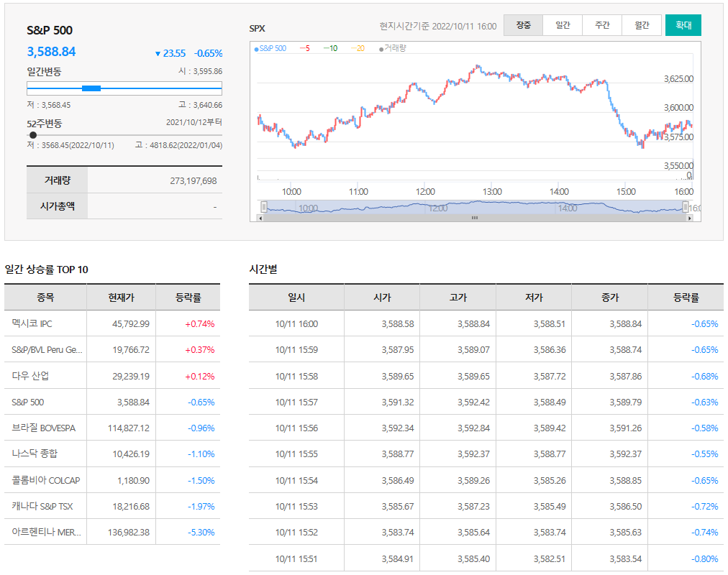
Task: Click the 10/11 15:57 time cell
Action: coord(296,402)
